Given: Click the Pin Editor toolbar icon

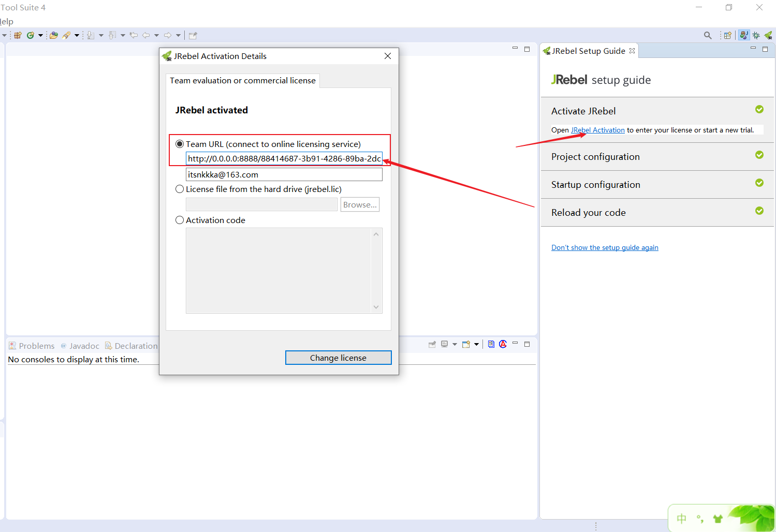Looking at the screenshot, I should [x=193, y=35].
